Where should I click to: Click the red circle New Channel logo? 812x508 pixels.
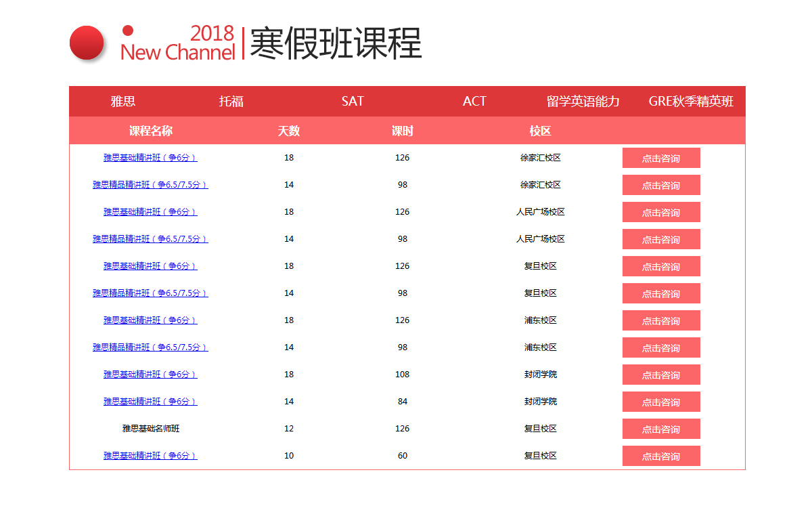tap(87, 43)
